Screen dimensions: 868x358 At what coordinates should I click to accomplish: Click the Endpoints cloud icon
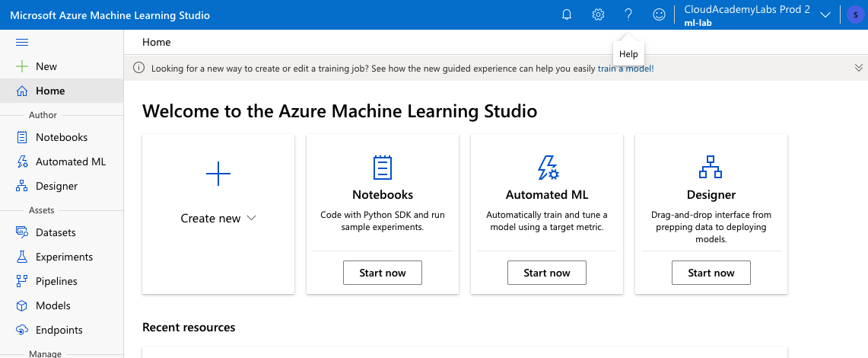pyautogui.click(x=22, y=331)
